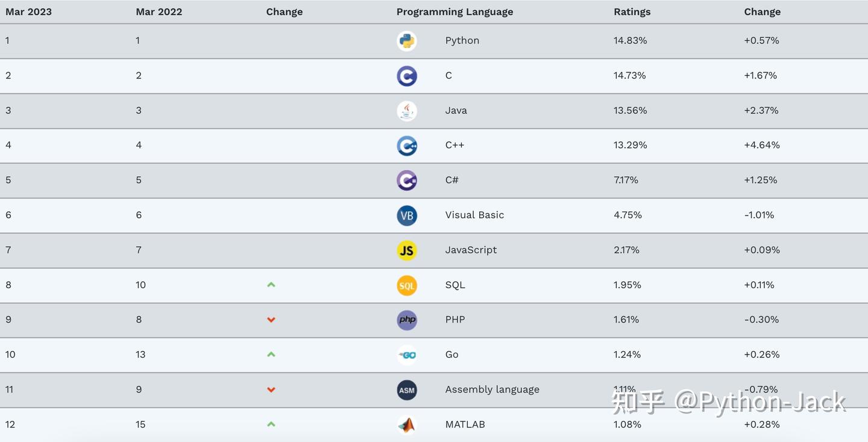The width and height of the screenshot is (868, 442).
Task: Click the Python language name
Action: click(462, 40)
